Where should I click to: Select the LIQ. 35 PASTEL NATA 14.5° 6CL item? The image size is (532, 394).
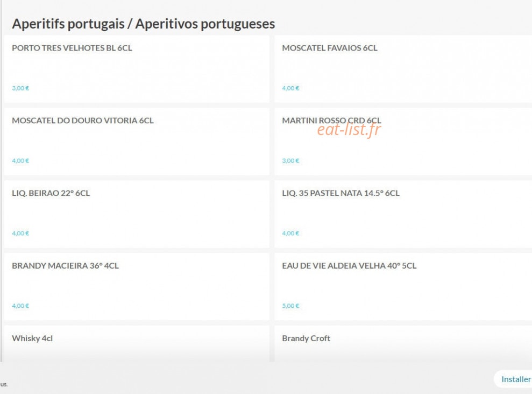coord(403,214)
